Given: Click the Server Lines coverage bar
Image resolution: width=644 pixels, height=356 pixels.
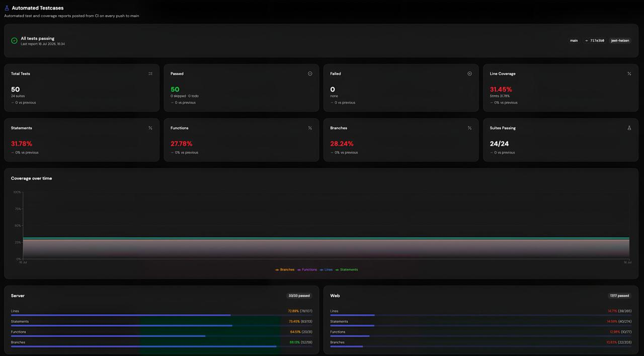Looking at the screenshot, I should coord(162,315).
